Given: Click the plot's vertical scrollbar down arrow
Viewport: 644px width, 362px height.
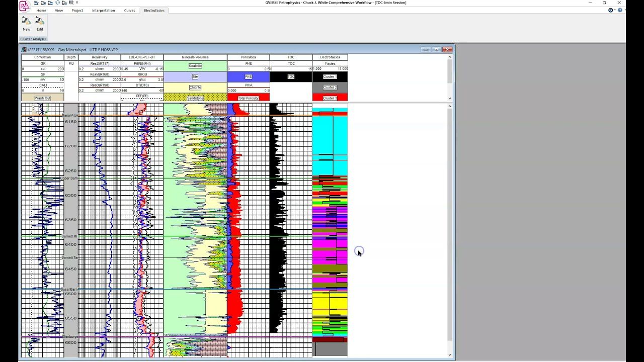Looking at the screenshot, I should point(449,355).
